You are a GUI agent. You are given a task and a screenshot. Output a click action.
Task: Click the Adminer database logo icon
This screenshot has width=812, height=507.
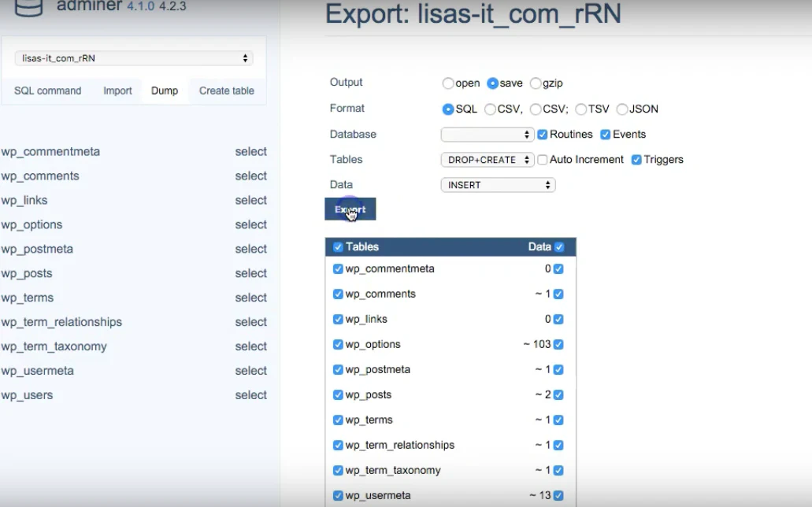click(x=28, y=8)
